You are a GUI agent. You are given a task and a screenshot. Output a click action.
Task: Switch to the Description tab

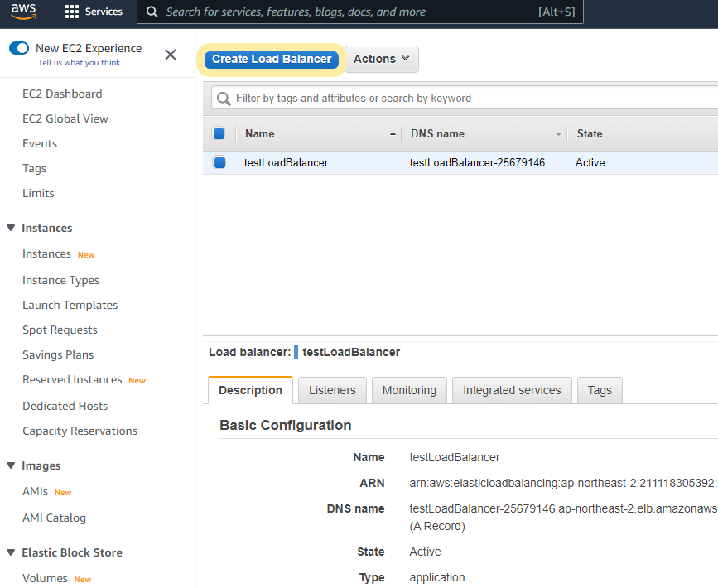point(250,390)
